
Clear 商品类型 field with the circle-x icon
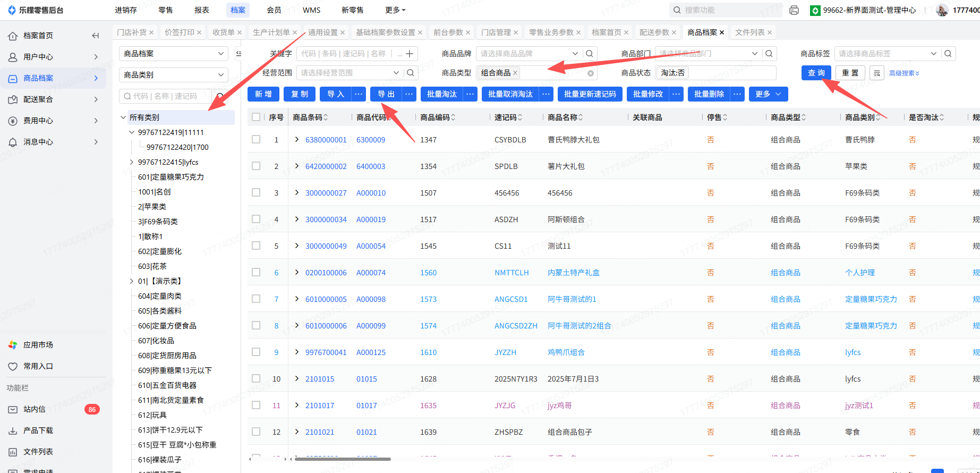(x=590, y=73)
